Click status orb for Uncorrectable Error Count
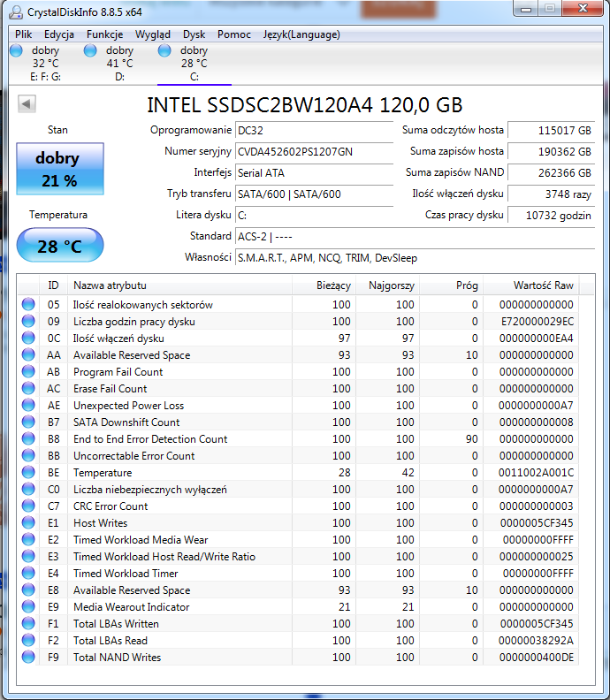The height and width of the screenshot is (700, 610). tap(28, 455)
